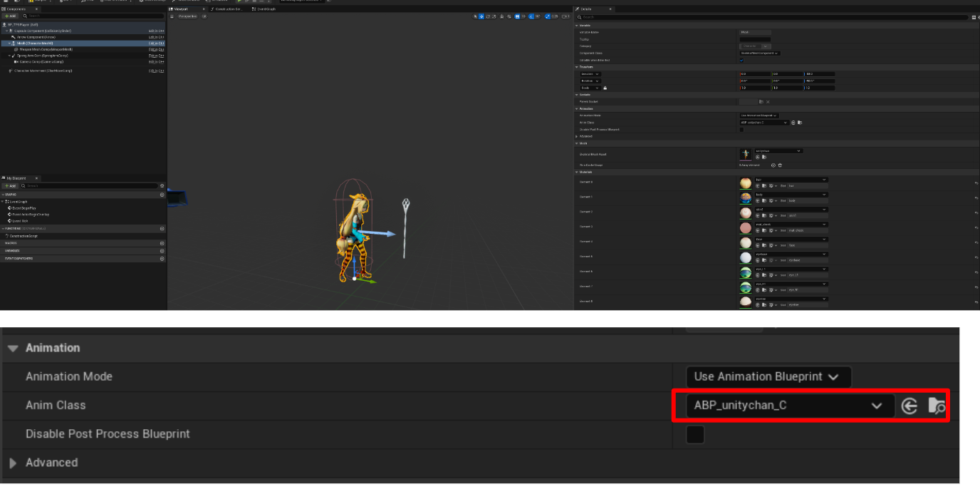Open viewport options hamburger menu

click(172, 16)
